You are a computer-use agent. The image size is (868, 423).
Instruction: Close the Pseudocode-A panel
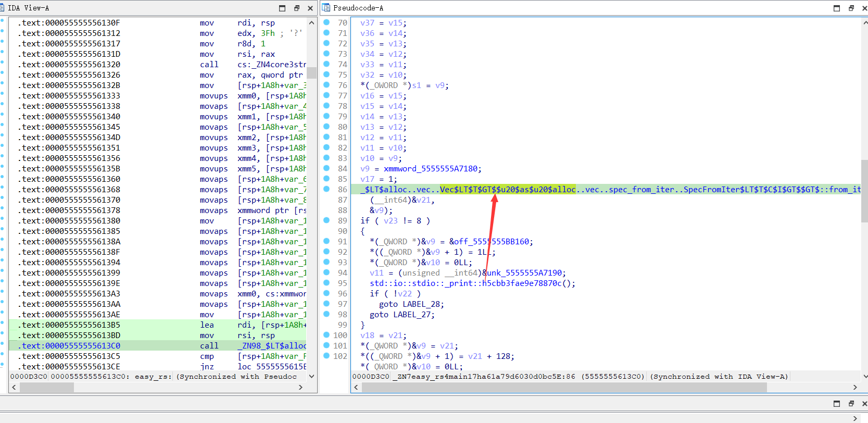(x=864, y=8)
